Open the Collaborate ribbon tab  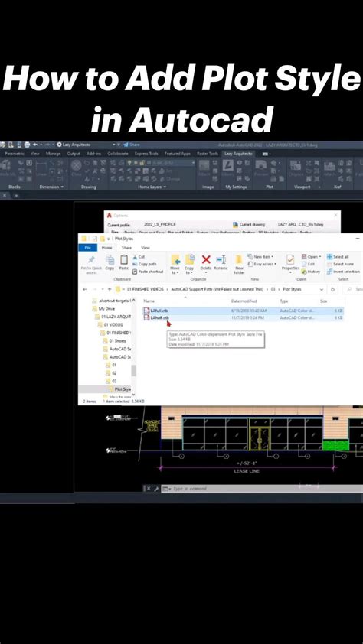[118, 154]
